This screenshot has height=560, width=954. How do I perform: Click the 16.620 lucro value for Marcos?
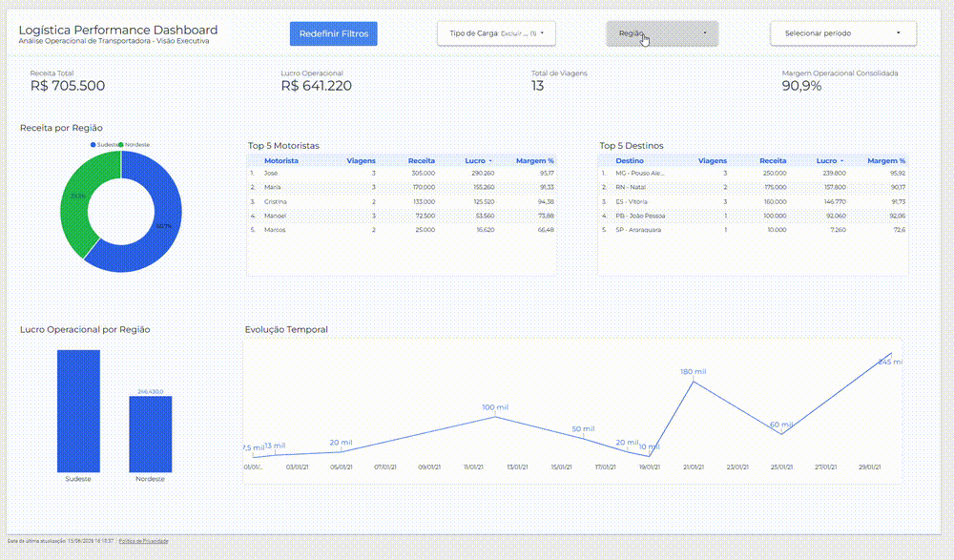(x=485, y=230)
